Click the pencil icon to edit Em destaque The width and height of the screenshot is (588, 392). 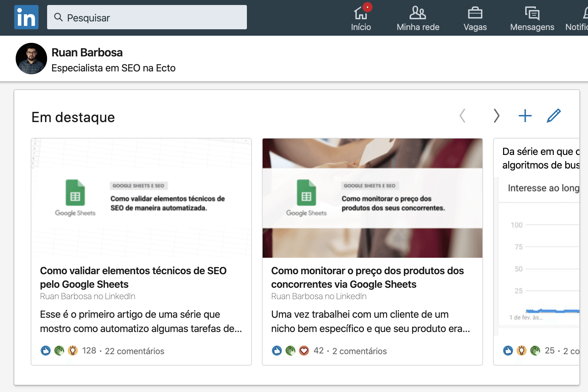pyautogui.click(x=553, y=116)
